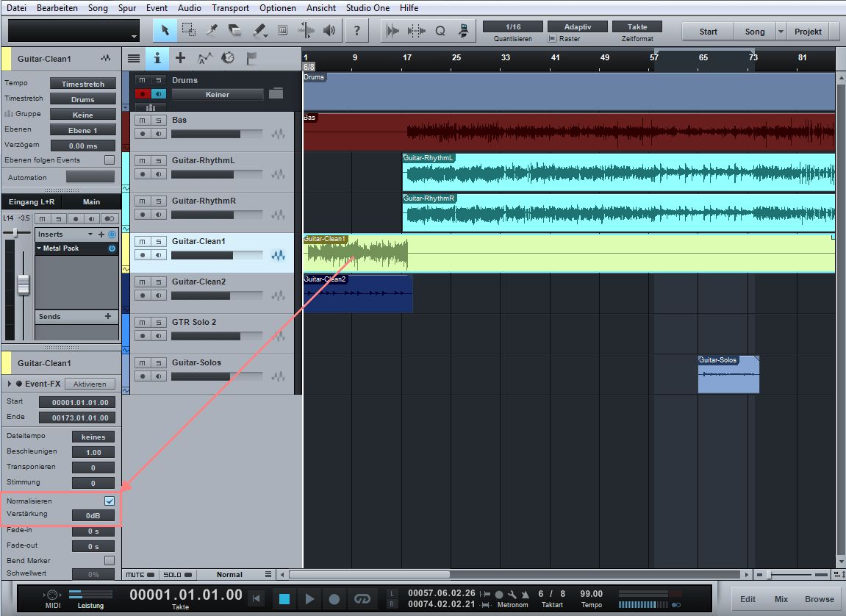Click the MIDI monitor icon

tap(52, 595)
